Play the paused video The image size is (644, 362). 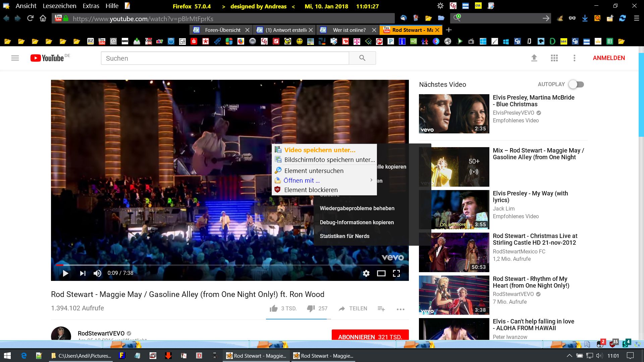(x=65, y=273)
